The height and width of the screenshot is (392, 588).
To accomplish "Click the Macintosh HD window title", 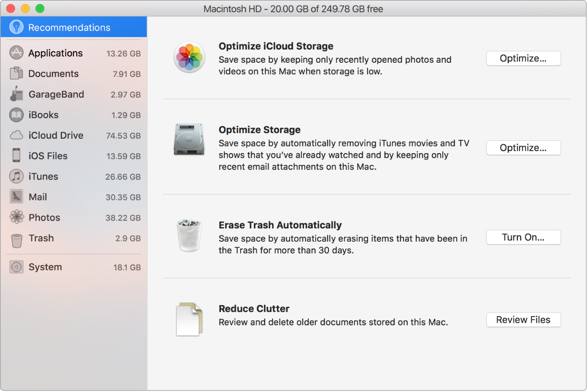I will pyautogui.click(x=294, y=9).
